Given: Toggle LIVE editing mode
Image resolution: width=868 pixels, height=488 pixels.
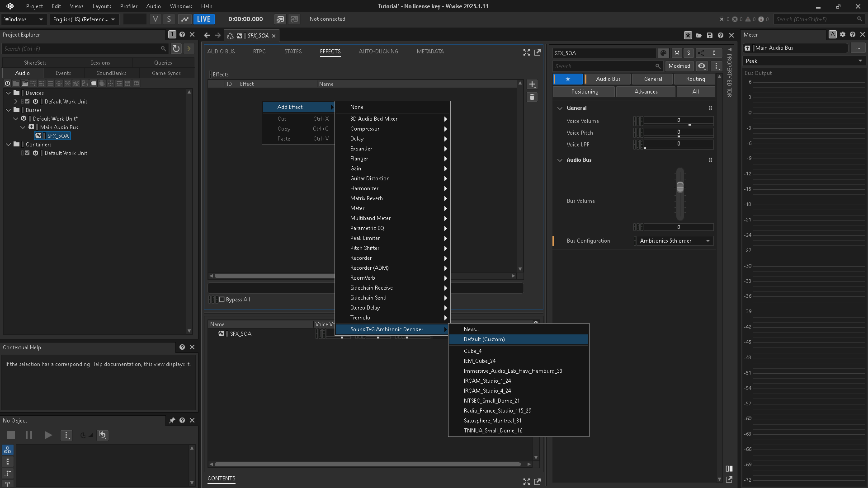Looking at the screenshot, I should click(x=203, y=19).
